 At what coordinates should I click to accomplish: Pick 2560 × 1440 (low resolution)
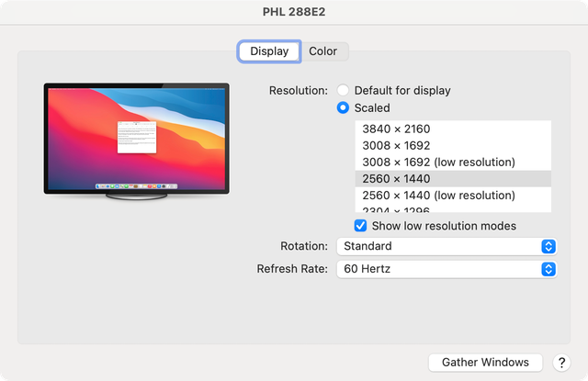[453, 196]
